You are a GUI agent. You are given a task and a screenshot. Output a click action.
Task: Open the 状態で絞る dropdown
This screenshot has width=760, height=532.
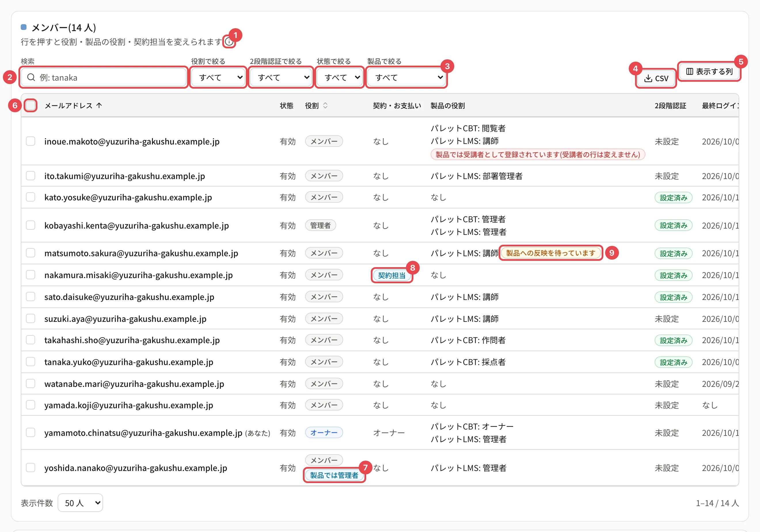340,77
